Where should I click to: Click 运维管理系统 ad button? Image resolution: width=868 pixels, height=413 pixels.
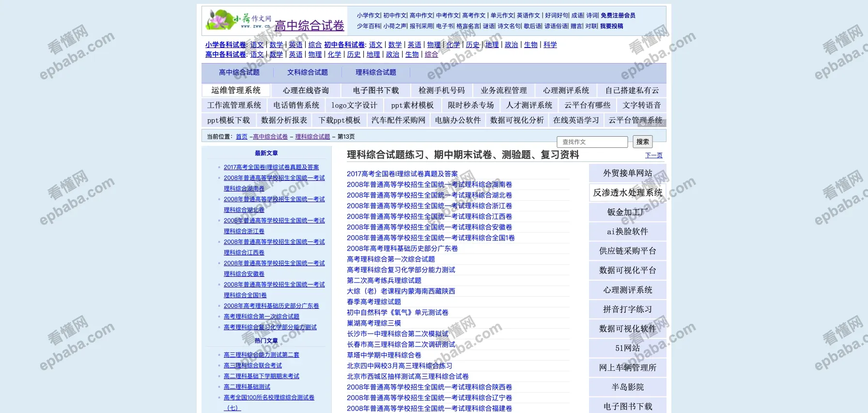point(236,90)
